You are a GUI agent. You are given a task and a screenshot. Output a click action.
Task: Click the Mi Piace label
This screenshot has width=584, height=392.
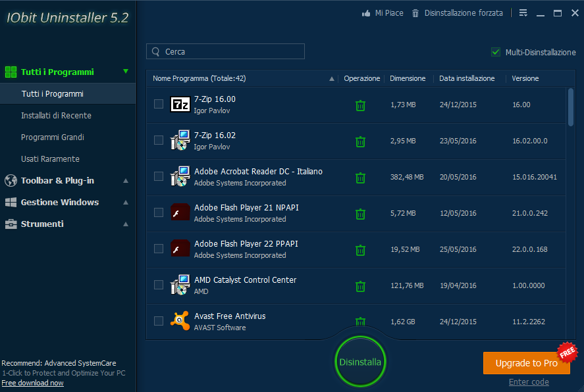[389, 13]
